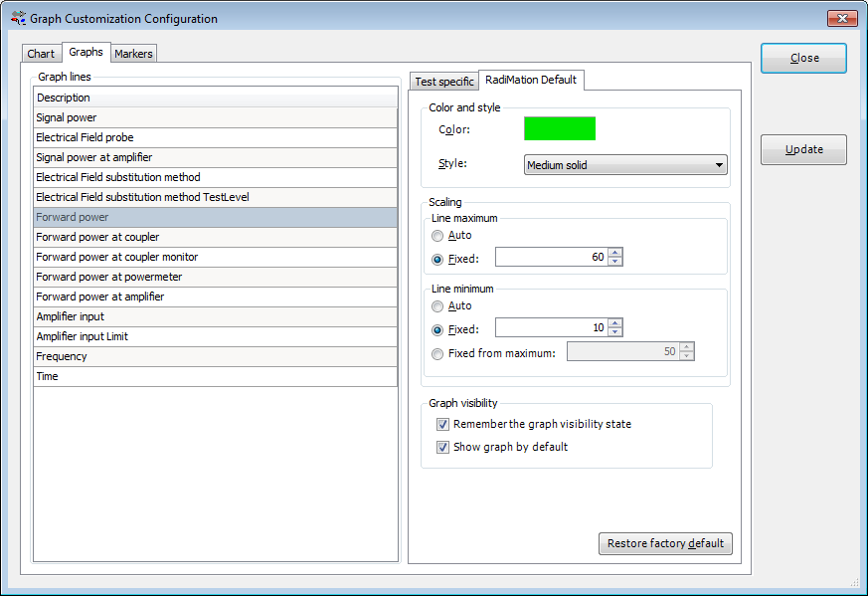Image resolution: width=868 pixels, height=596 pixels.
Task: Select Forward power at amplifier row
Action: 216,297
